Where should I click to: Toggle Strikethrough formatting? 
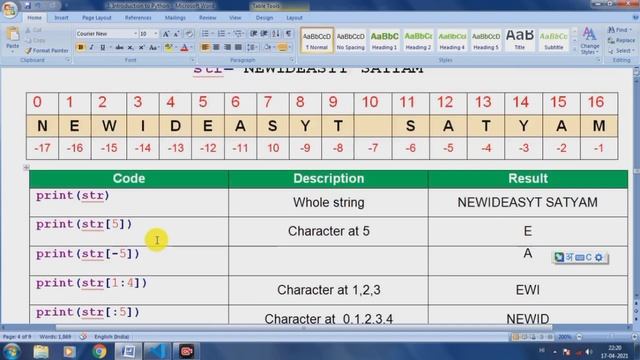[x=119, y=47]
